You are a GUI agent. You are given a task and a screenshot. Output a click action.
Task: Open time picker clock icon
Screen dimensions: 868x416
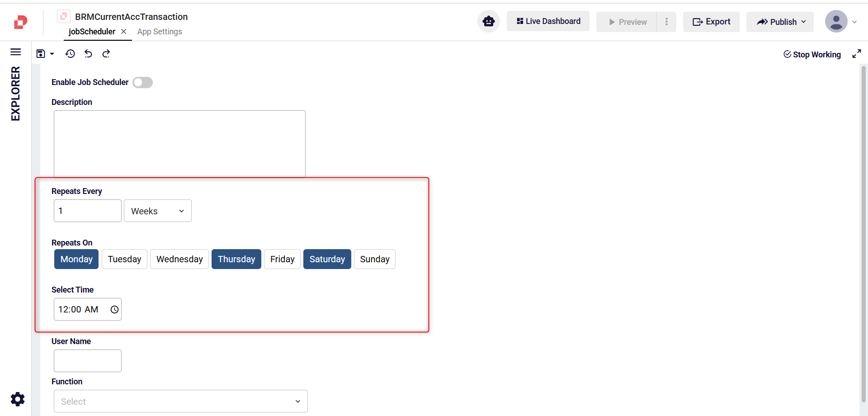(x=114, y=309)
